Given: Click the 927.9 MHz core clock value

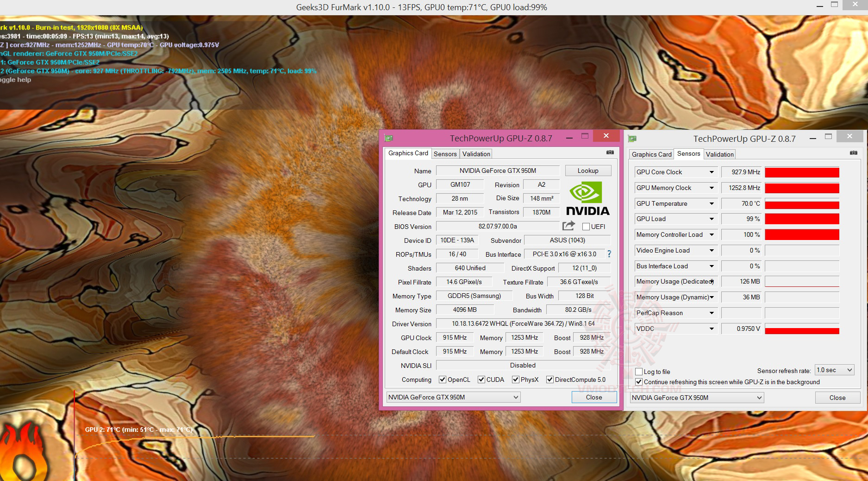Looking at the screenshot, I should tap(742, 172).
